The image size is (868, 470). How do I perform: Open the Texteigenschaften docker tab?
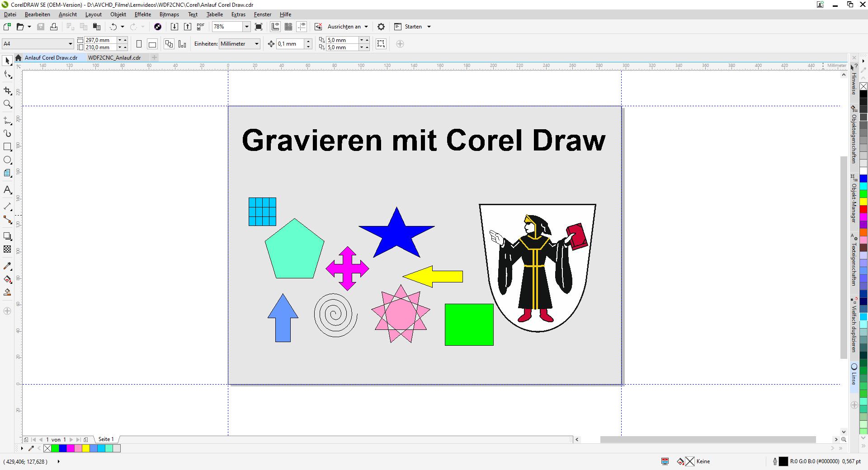click(854, 260)
